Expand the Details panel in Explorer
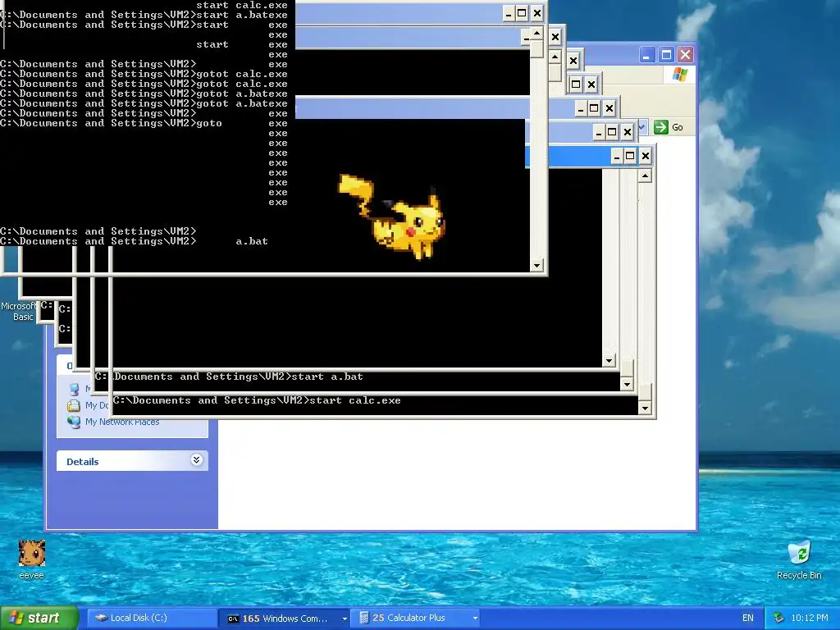Viewport: 840px width, 630px height. [x=197, y=459]
